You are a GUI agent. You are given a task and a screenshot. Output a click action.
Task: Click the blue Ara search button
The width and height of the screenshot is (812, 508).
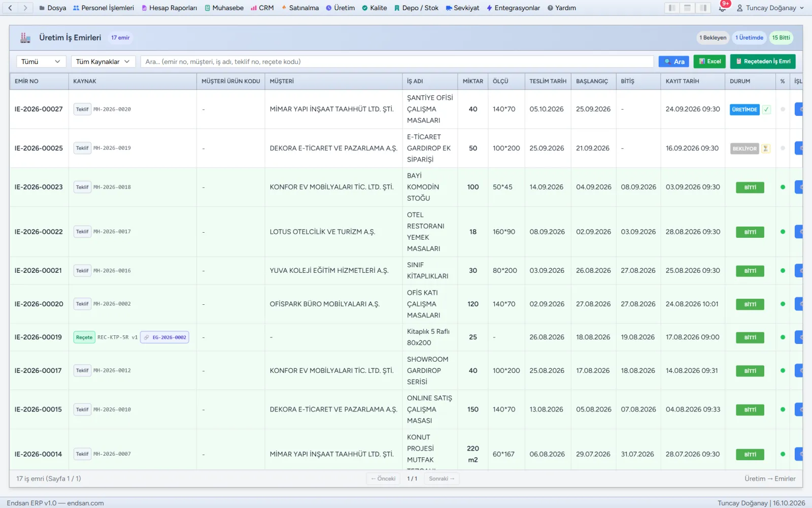(x=674, y=61)
